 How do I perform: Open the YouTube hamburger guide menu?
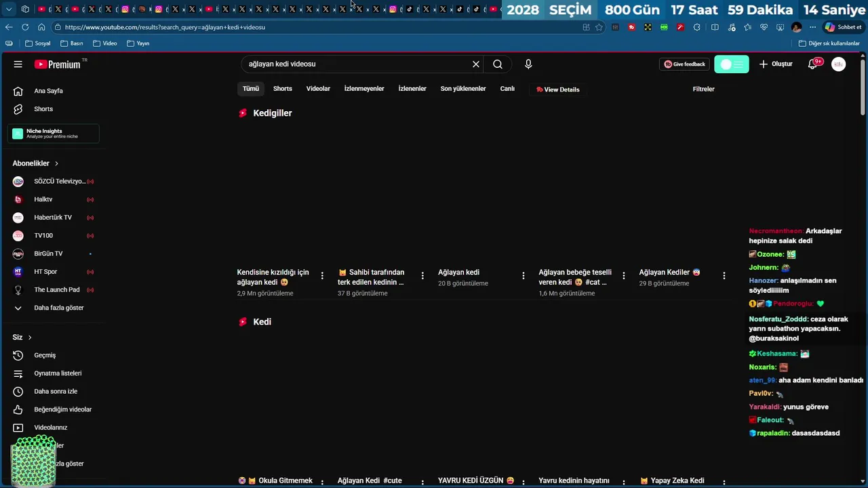point(18,64)
